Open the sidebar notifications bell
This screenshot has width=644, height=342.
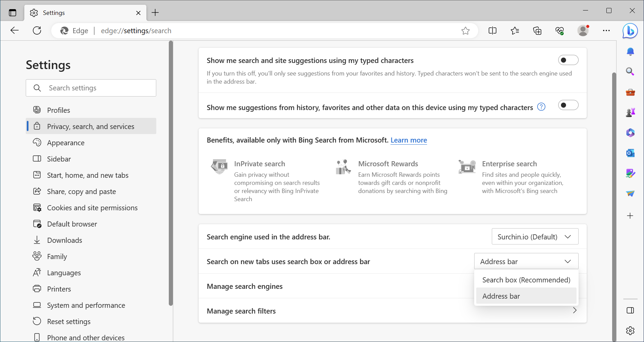coord(630,51)
